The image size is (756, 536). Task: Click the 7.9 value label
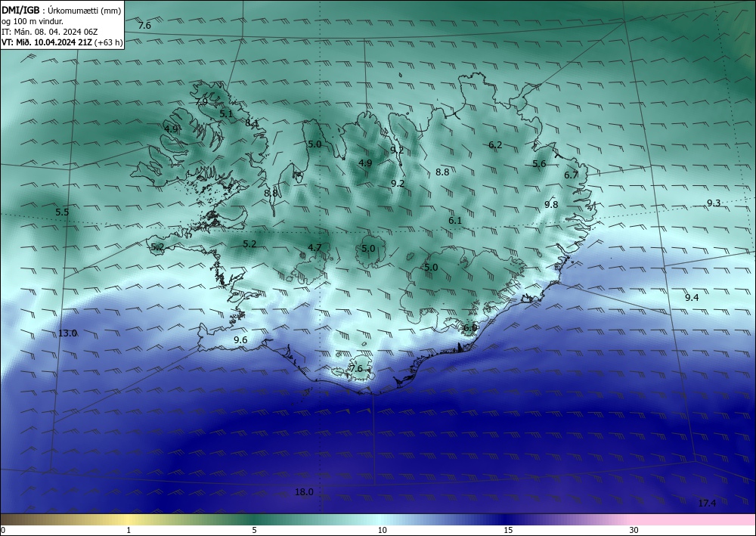point(202,102)
